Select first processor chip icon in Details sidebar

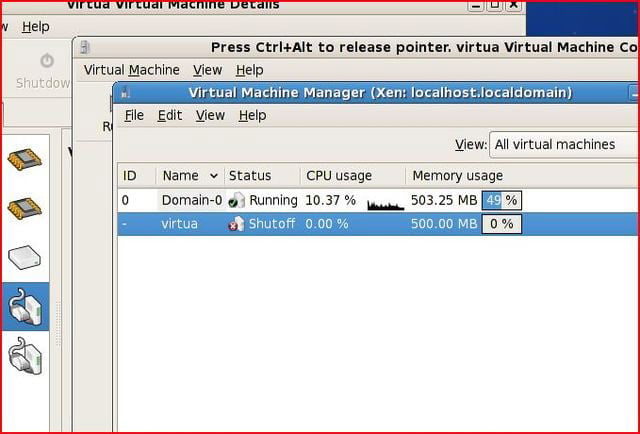(24, 159)
